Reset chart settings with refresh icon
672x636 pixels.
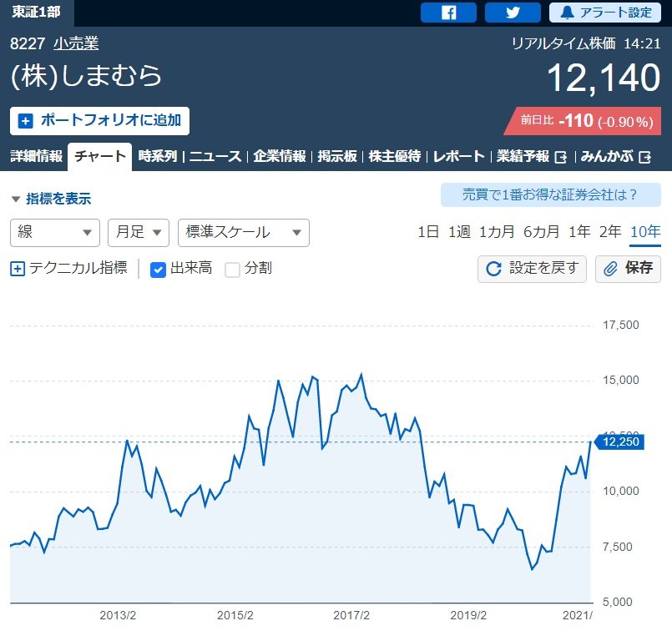[493, 269]
